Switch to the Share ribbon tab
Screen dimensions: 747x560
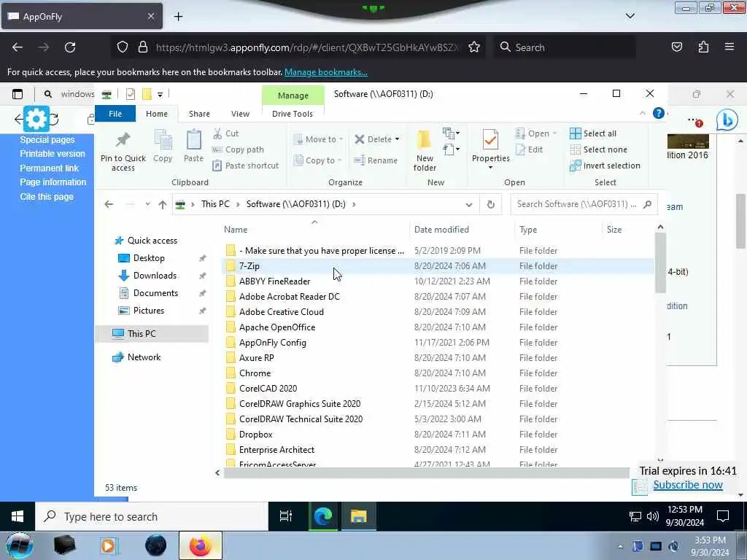pos(199,114)
